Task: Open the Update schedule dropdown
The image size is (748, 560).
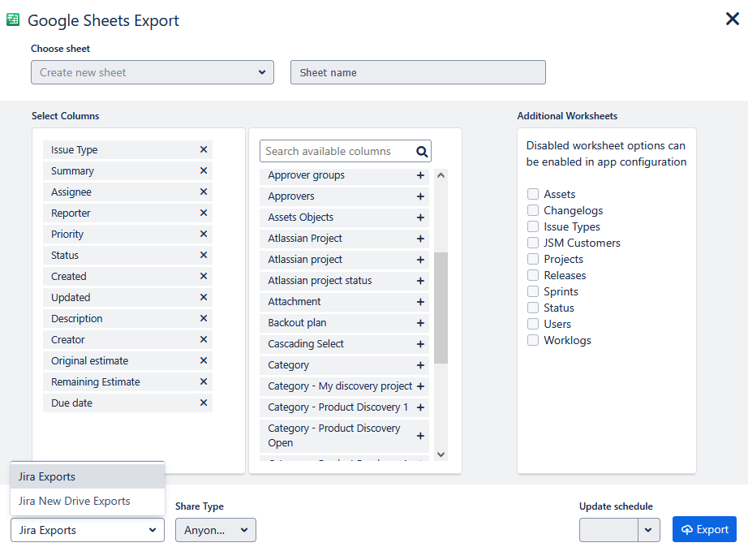Action: click(648, 530)
